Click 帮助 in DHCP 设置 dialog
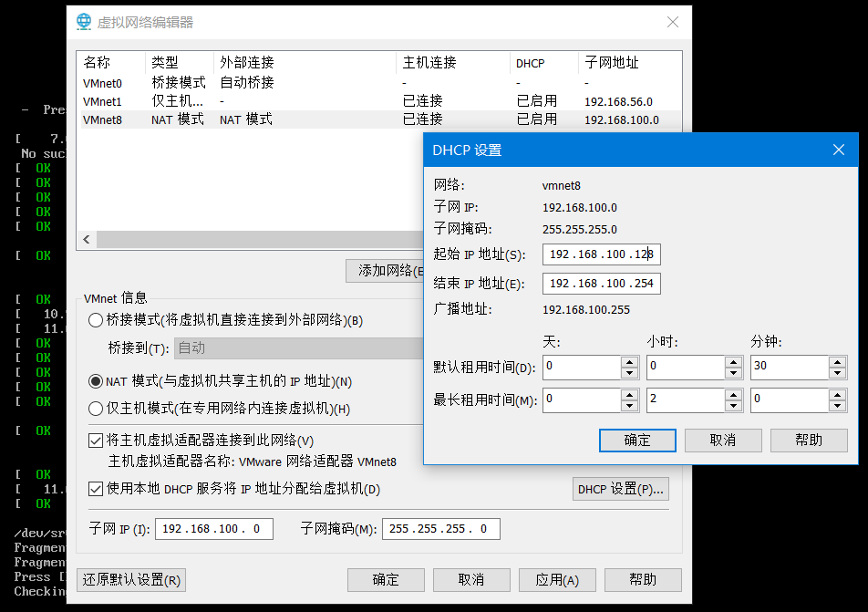 coord(809,441)
